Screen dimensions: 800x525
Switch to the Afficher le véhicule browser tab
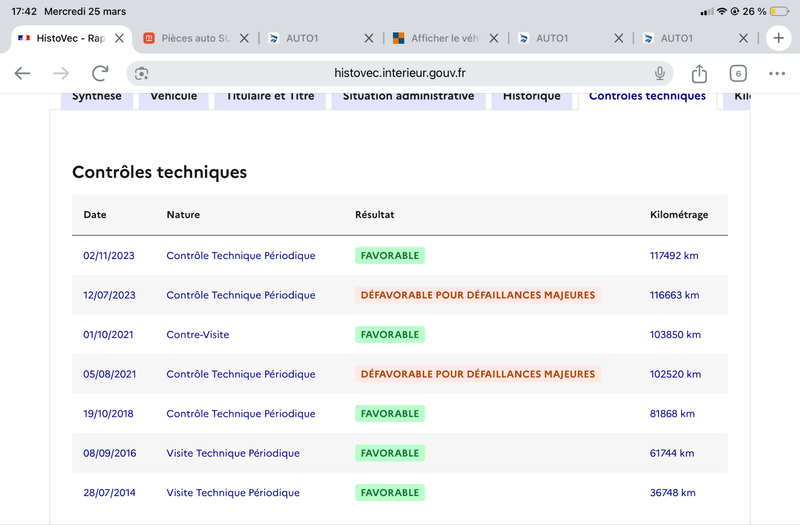pyautogui.click(x=438, y=38)
